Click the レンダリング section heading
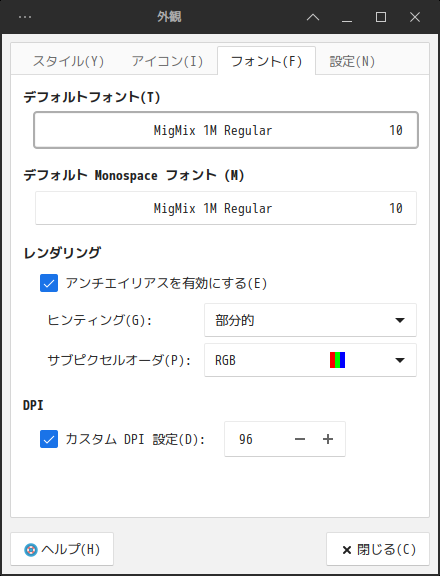The width and height of the screenshot is (440, 576). (x=62, y=253)
